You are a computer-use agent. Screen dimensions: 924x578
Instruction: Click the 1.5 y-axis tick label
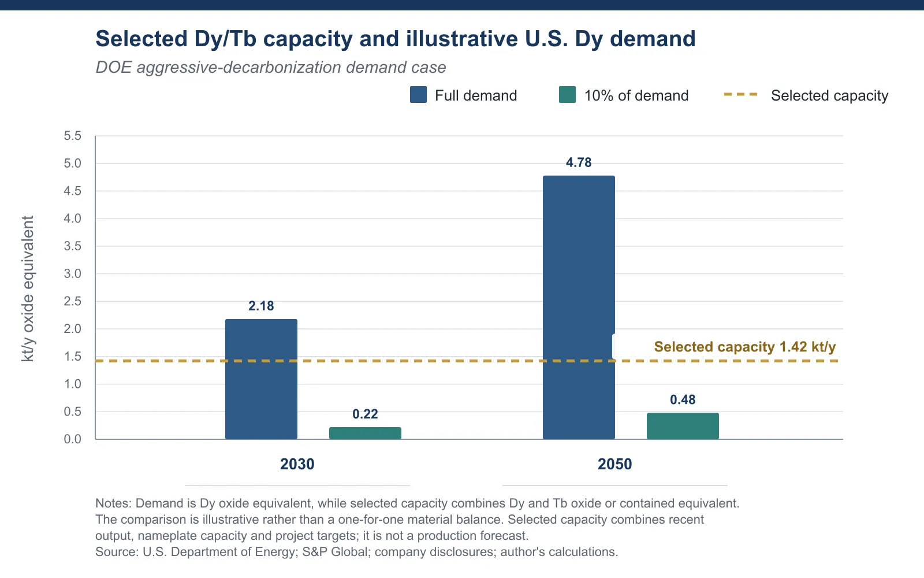(x=73, y=357)
